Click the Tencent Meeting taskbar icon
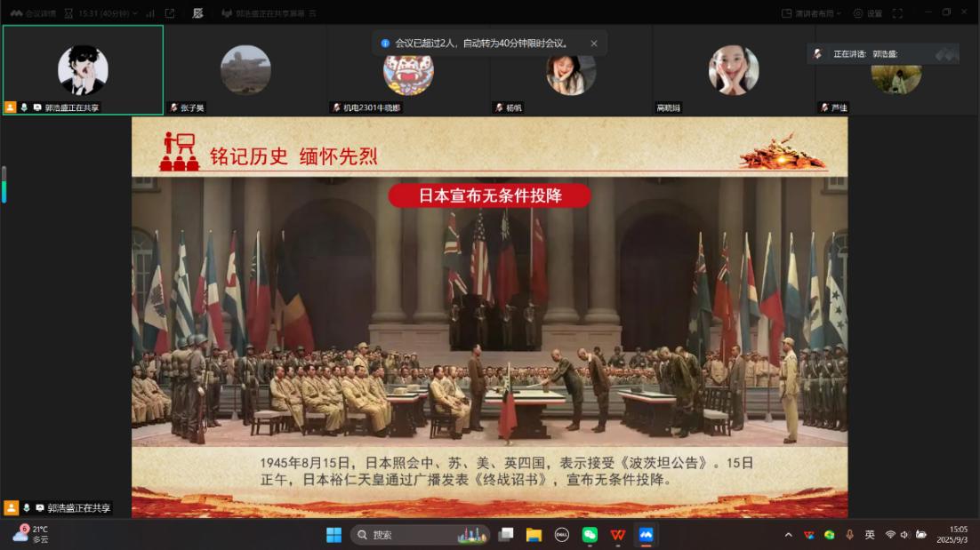The image size is (980, 550). pyautogui.click(x=646, y=535)
